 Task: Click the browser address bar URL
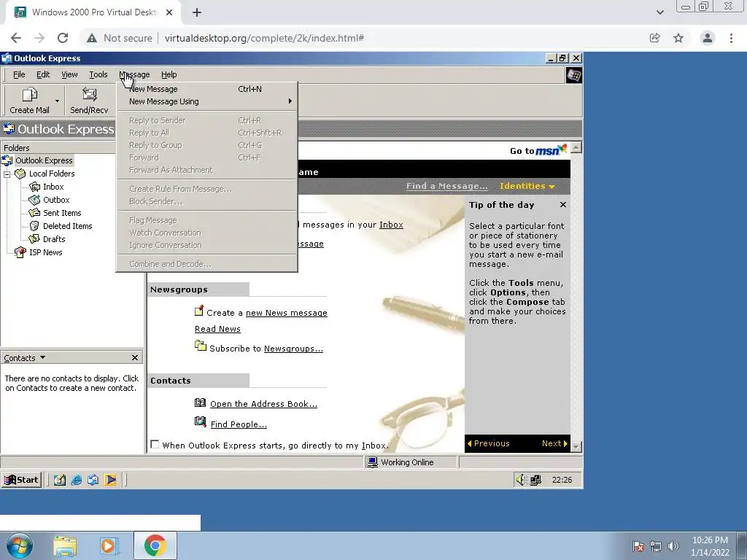(x=264, y=38)
